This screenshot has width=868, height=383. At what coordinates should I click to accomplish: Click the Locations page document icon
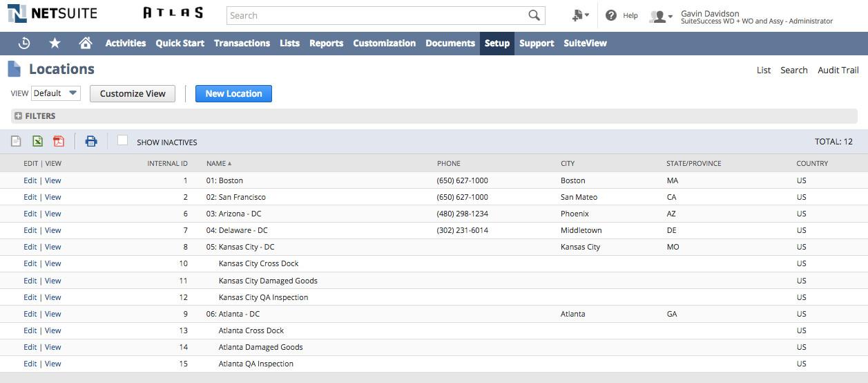click(14, 69)
